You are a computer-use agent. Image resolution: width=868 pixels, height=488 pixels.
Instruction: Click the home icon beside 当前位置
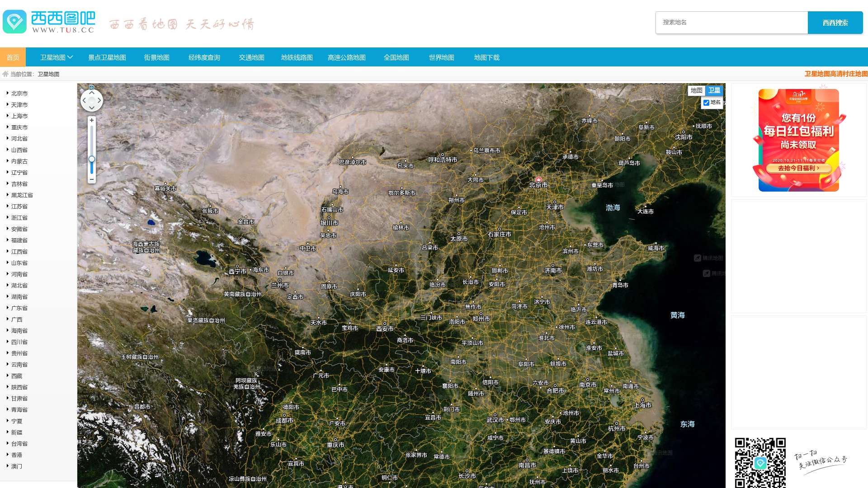[x=5, y=74]
